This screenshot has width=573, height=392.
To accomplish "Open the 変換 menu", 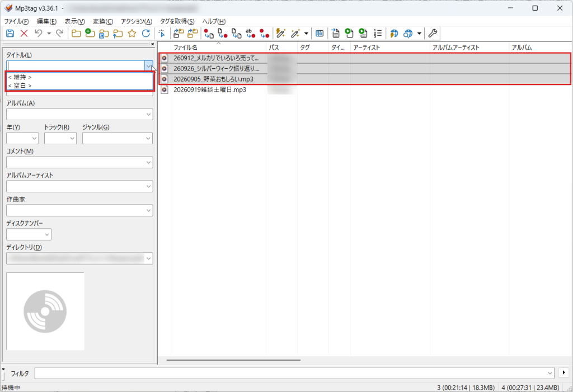I will coord(103,21).
